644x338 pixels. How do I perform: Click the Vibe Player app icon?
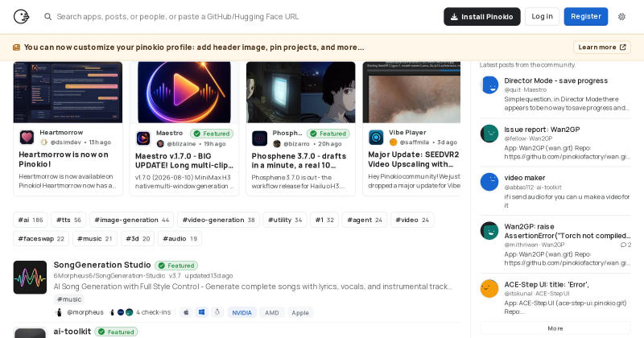376,137
